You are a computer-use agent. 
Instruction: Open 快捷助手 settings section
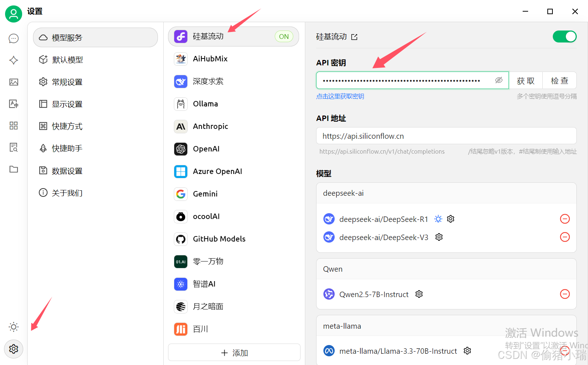click(95, 148)
